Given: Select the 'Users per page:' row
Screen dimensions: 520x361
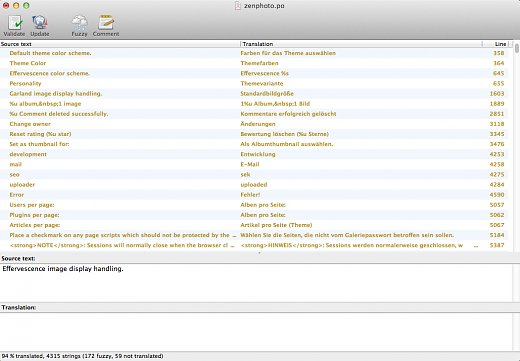Looking at the screenshot, I should coord(254,205).
